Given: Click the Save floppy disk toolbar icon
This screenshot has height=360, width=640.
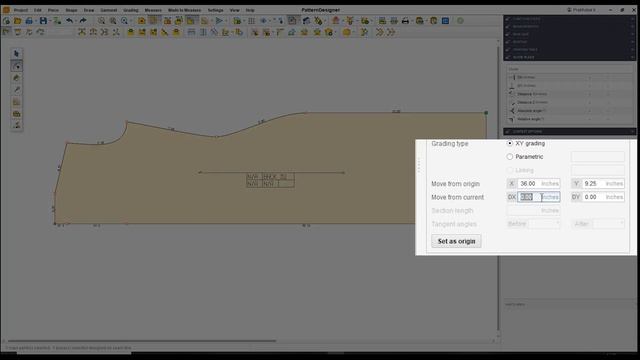Looking at the screenshot, I should [43, 21].
